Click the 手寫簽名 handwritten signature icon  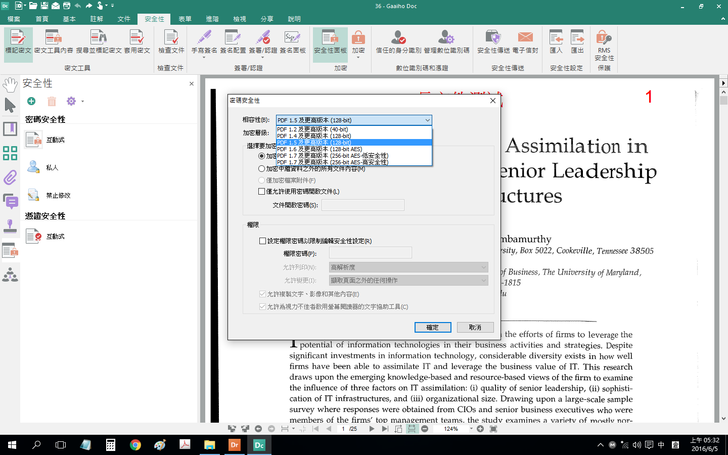click(203, 40)
